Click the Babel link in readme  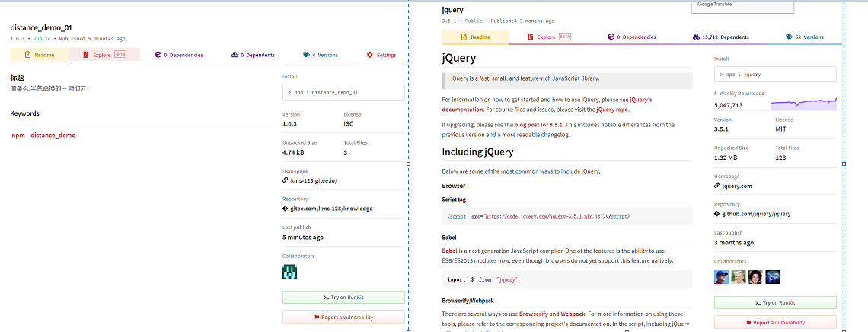coord(449,251)
